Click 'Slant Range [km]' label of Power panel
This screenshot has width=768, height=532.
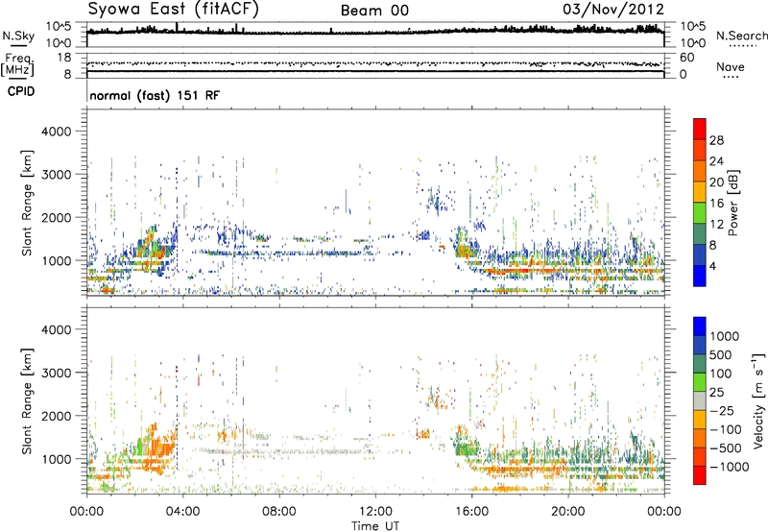[x=27, y=203]
